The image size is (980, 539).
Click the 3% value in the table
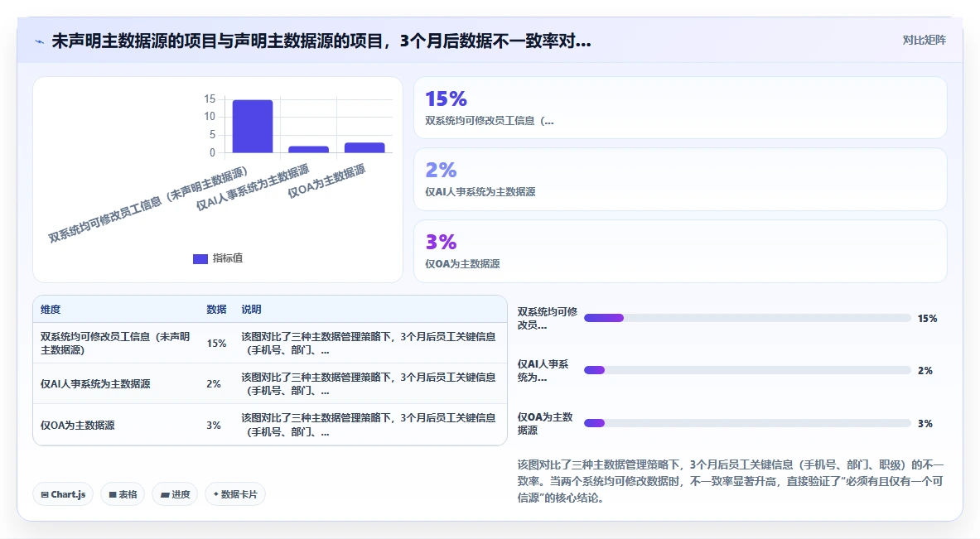pyautogui.click(x=213, y=425)
